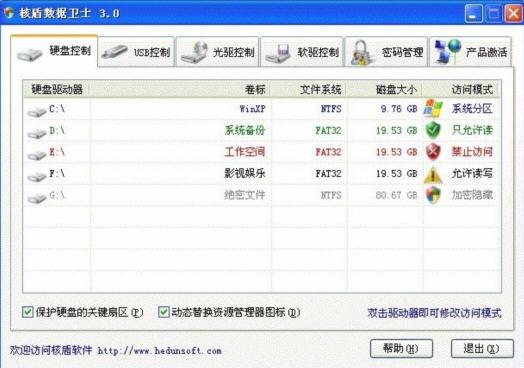Sort by the 文件系统 column header

[x=309, y=89]
